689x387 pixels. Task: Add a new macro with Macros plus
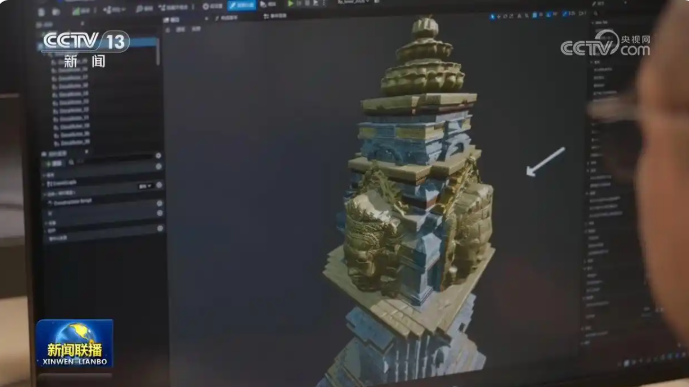[x=160, y=203]
